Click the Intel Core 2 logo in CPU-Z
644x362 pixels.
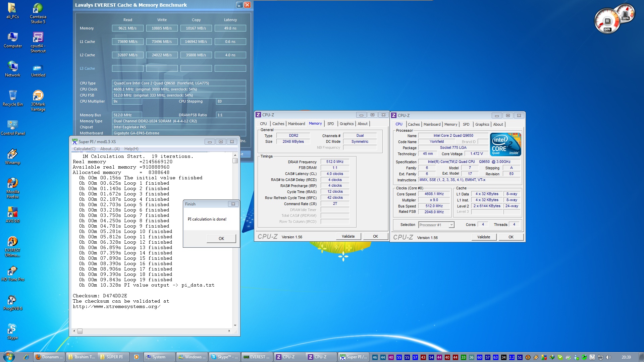coord(505,144)
